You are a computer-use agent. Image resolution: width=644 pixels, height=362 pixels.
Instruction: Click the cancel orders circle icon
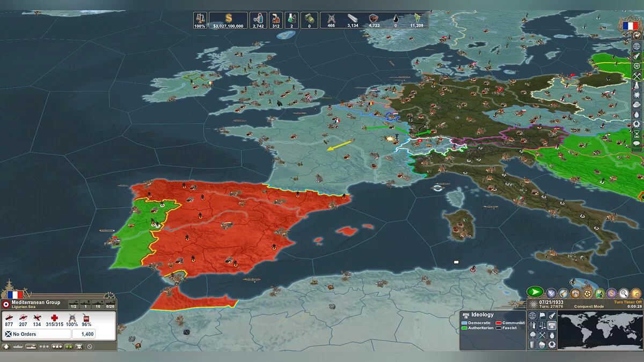pos(90,346)
